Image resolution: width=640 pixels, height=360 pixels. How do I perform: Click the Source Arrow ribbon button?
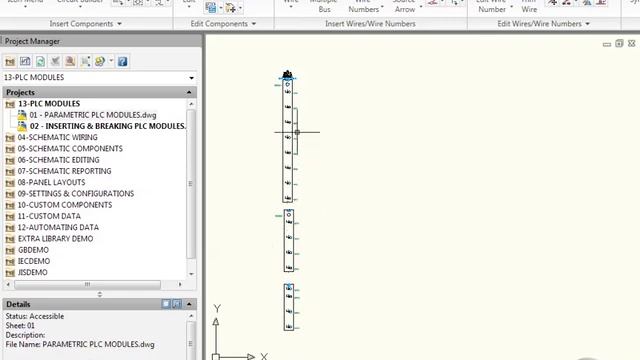[x=404, y=7]
